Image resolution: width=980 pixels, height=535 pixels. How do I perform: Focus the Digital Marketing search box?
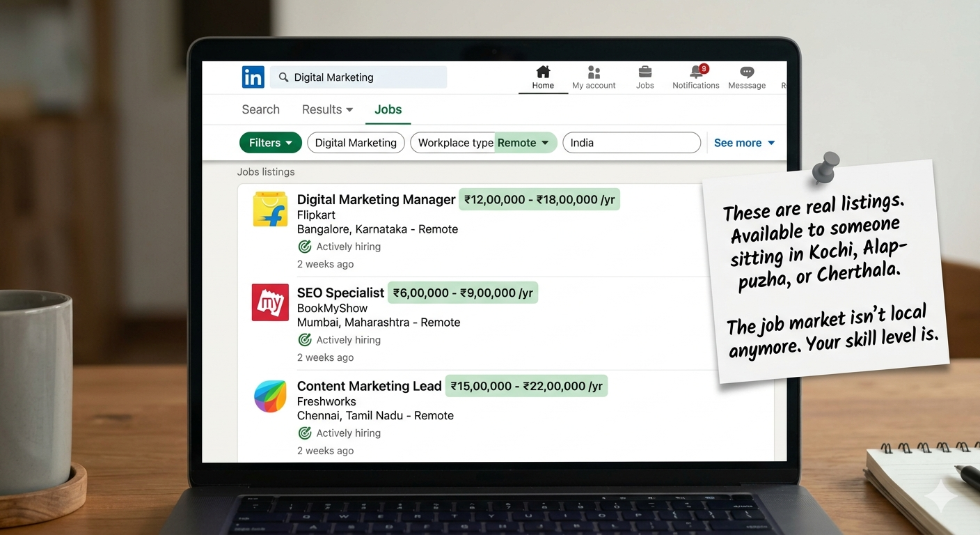(x=358, y=77)
